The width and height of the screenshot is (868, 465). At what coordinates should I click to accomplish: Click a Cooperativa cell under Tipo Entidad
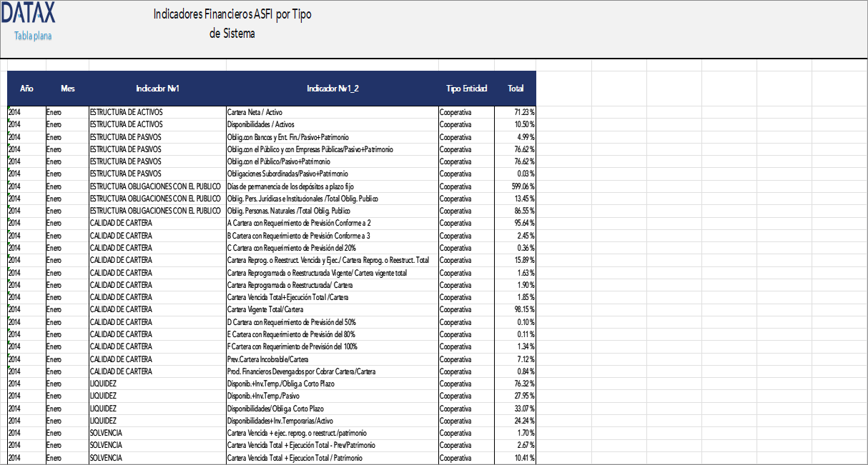click(455, 112)
